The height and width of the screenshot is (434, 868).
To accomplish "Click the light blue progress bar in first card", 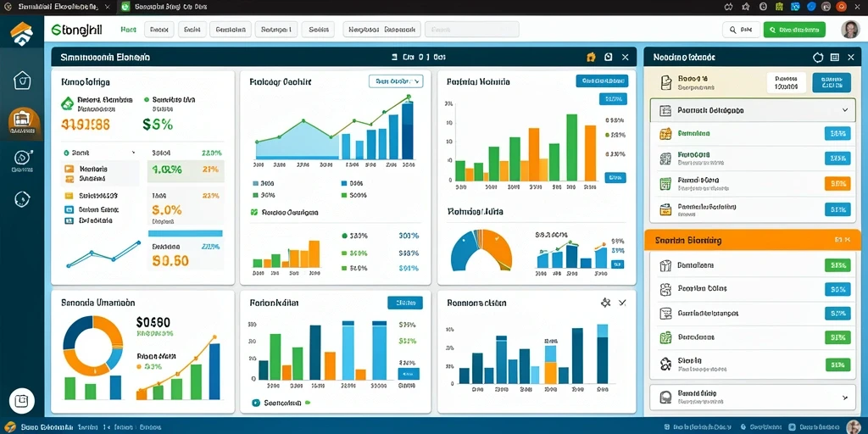I will [186, 233].
